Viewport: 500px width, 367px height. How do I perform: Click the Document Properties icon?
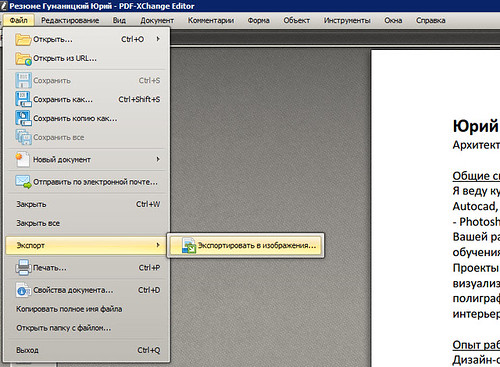[23, 290]
